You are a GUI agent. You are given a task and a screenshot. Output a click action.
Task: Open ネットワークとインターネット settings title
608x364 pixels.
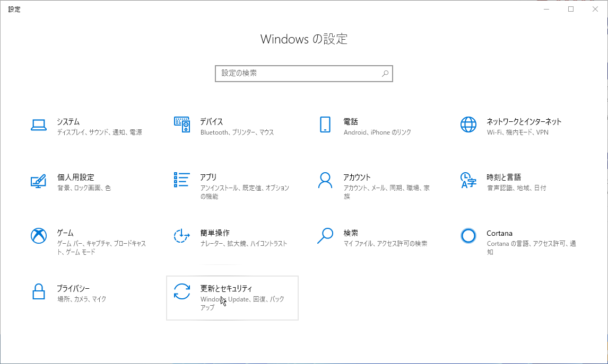click(524, 121)
